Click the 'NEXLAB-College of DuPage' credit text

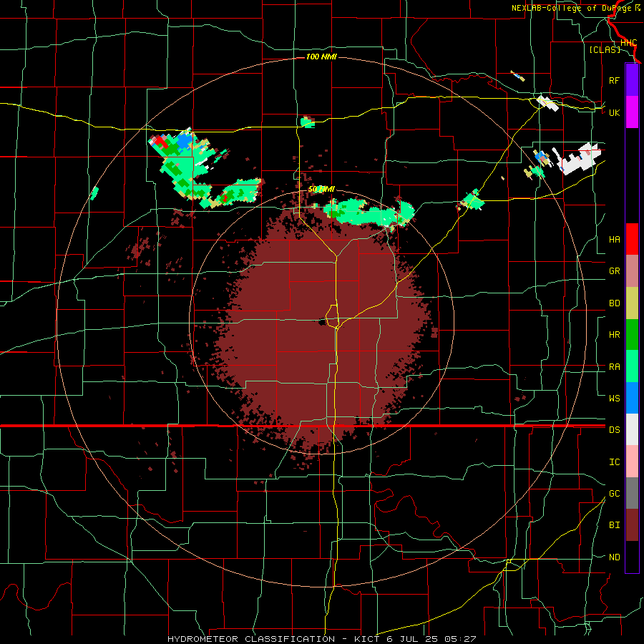572,8
